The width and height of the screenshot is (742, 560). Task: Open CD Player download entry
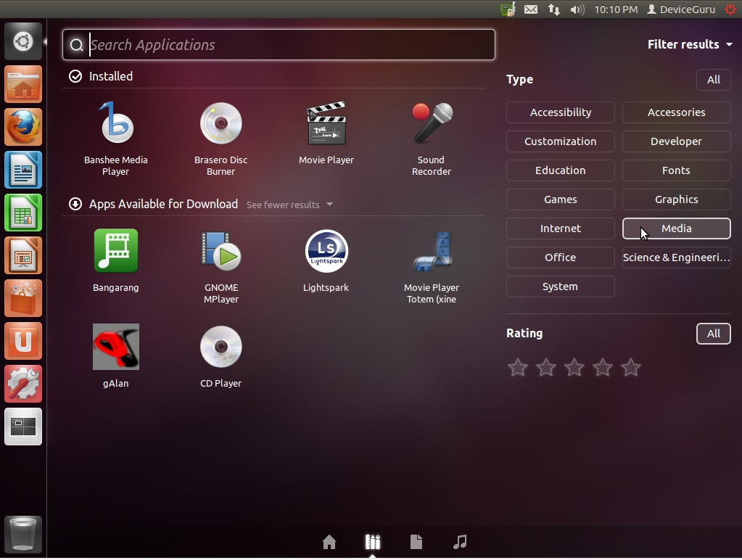click(x=221, y=356)
